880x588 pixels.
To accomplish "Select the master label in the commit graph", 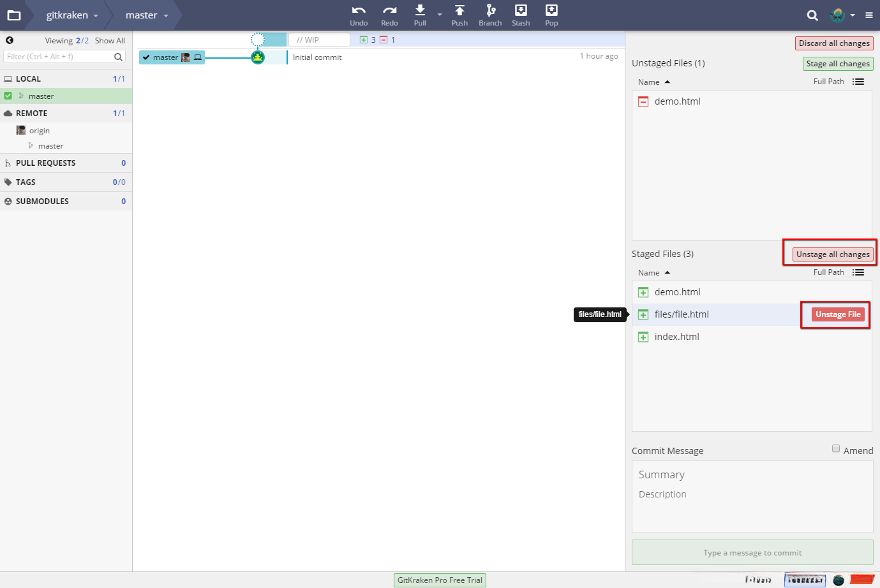I will [172, 57].
